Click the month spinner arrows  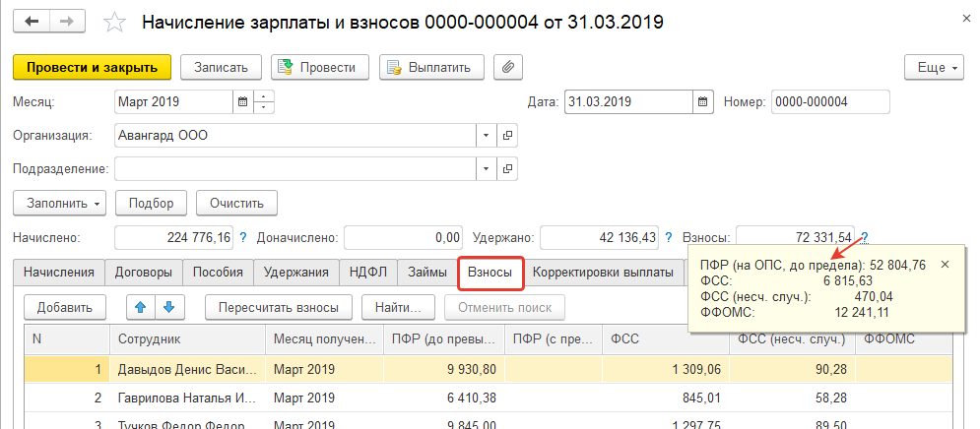point(263,101)
